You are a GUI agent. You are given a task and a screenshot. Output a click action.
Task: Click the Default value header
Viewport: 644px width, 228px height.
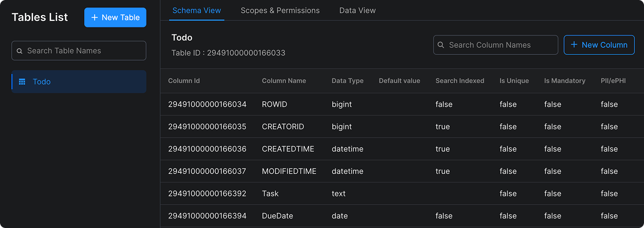399,80
